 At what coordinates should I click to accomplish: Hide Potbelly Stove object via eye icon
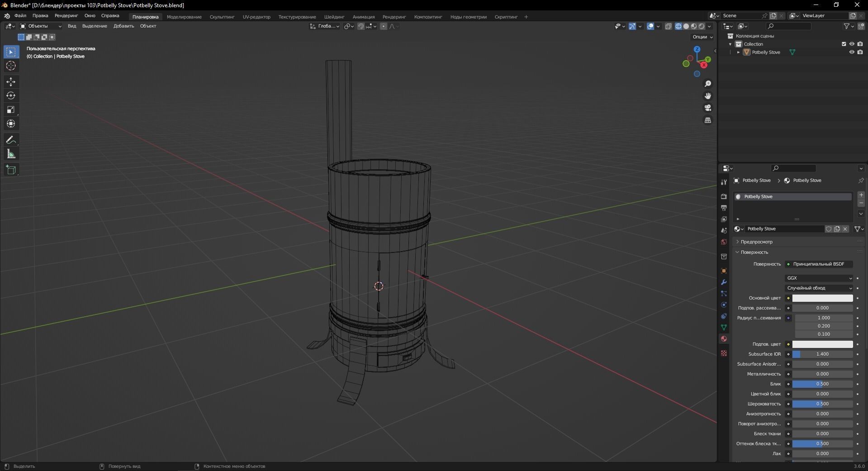[x=852, y=52]
